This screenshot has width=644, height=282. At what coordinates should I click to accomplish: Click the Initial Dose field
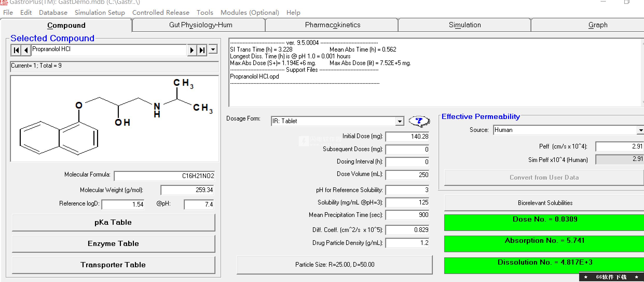(407, 137)
